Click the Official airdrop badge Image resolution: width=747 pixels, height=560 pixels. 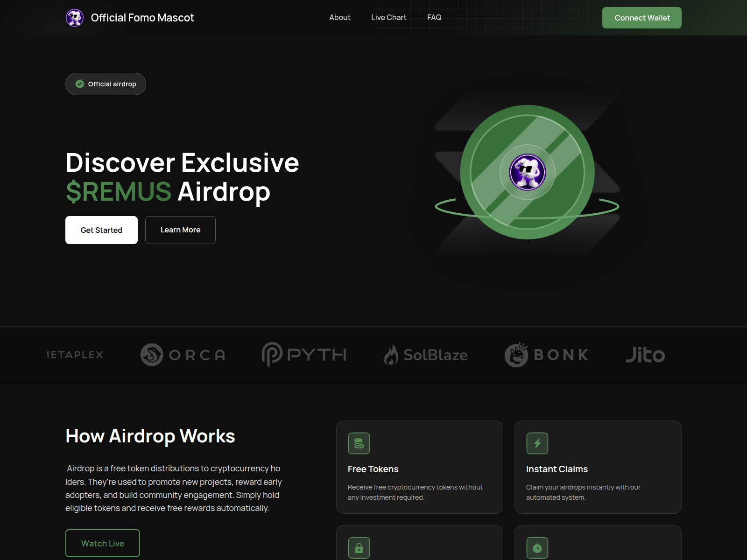coord(106,84)
